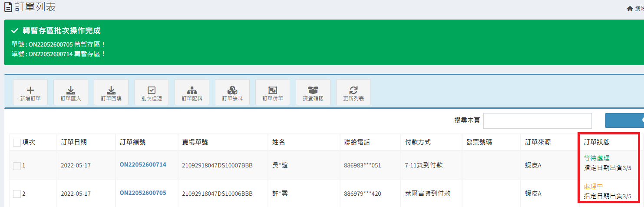This screenshot has width=644, height=207.
Task: Click the 訂單回填 toolbar icon
Action: [x=111, y=92]
